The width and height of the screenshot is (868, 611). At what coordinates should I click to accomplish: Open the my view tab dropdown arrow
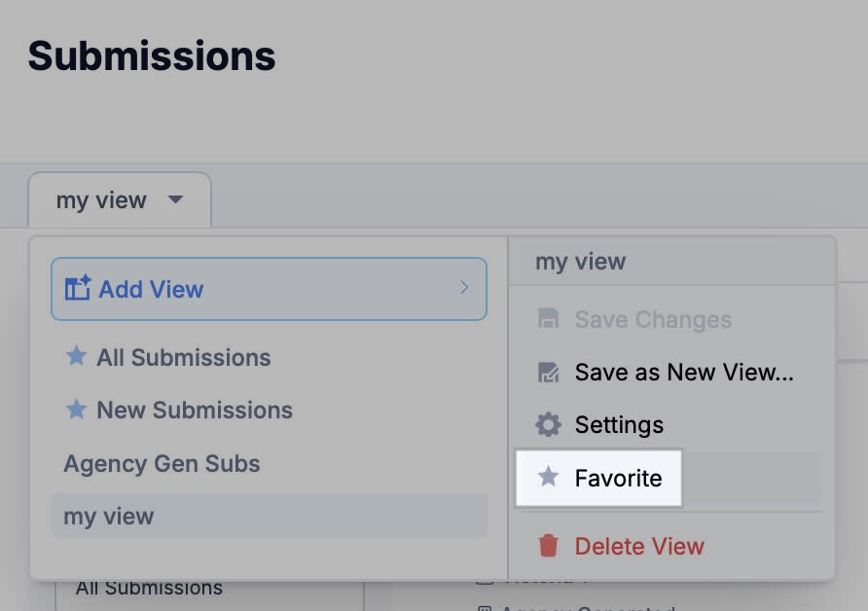[175, 200]
